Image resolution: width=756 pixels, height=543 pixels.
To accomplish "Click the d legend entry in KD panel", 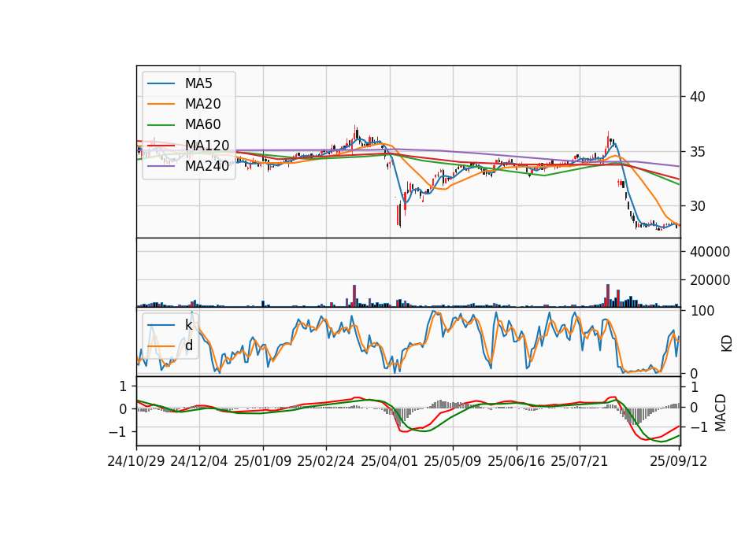I will 188,345.
